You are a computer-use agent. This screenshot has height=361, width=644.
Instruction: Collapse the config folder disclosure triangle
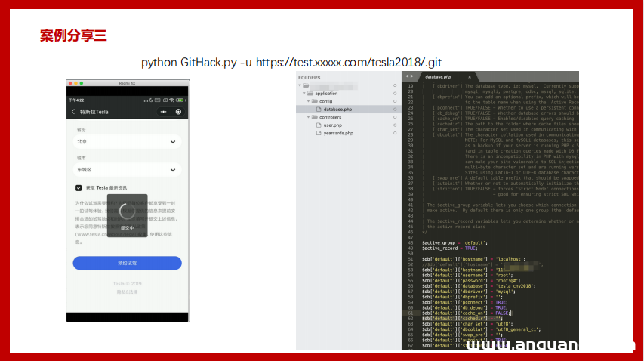pyautogui.click(x=308, y=101)
